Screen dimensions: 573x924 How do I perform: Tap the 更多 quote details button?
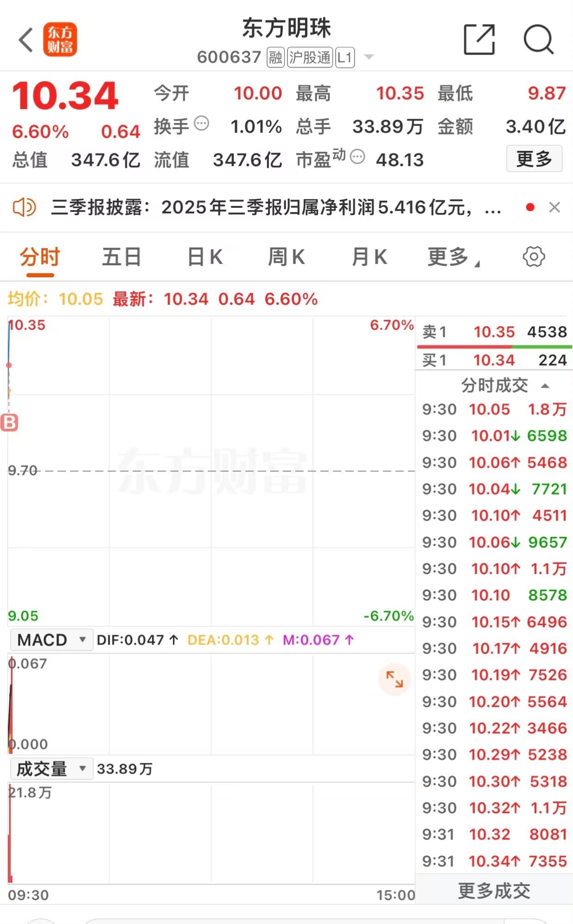(x=534, y=159)
